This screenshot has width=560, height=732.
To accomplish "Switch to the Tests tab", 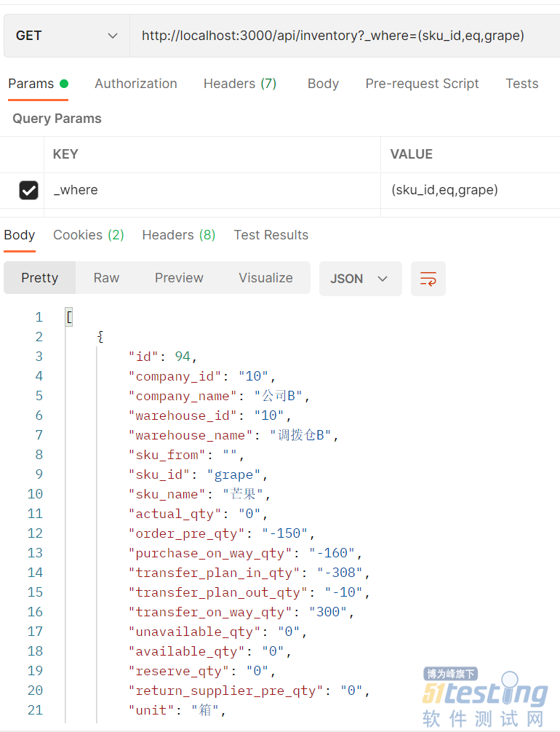I will (521, 84).
